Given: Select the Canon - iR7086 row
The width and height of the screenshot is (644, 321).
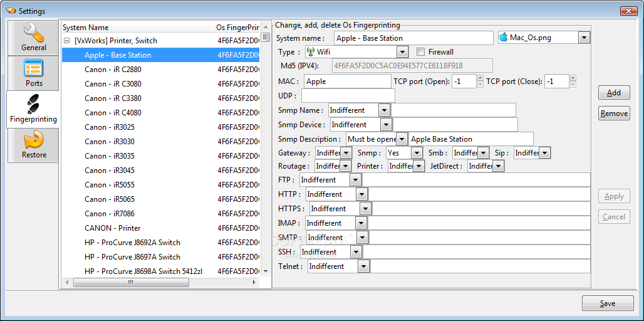Looking at the screenshot, I should pyautogui.click(x=160, y=213).
